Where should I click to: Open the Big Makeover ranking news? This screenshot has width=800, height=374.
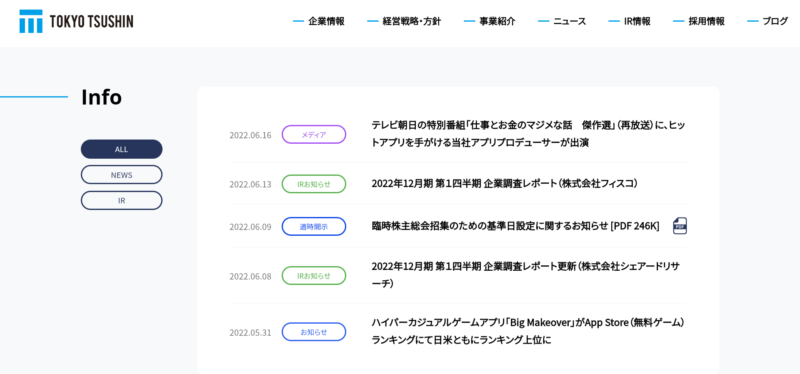528,331
